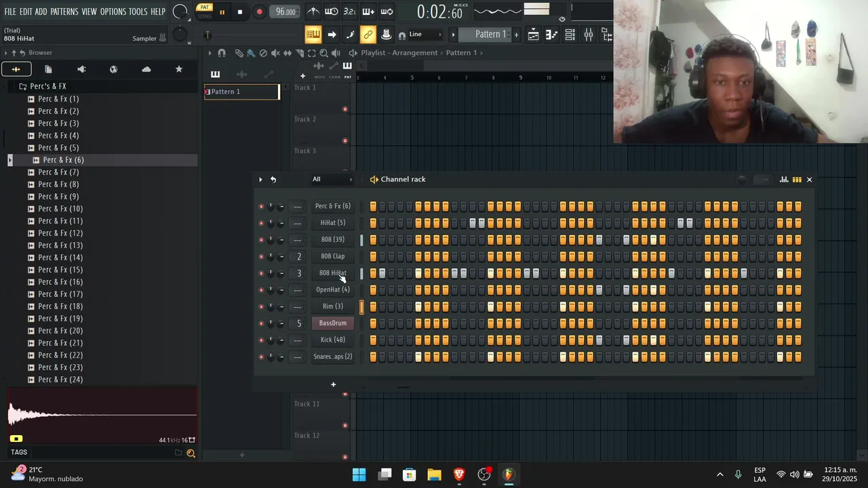
Task: Open Windows Start menu
Action: tap(359, 474)
